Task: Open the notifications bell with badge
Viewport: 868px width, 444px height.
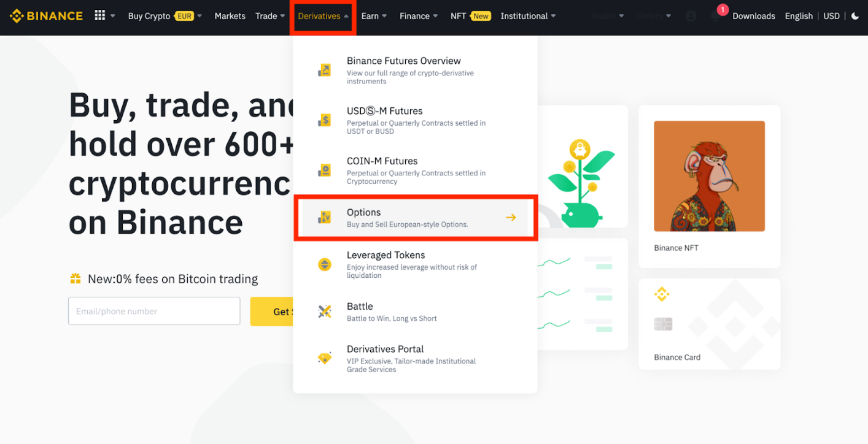Action: [x=716, y=15]
